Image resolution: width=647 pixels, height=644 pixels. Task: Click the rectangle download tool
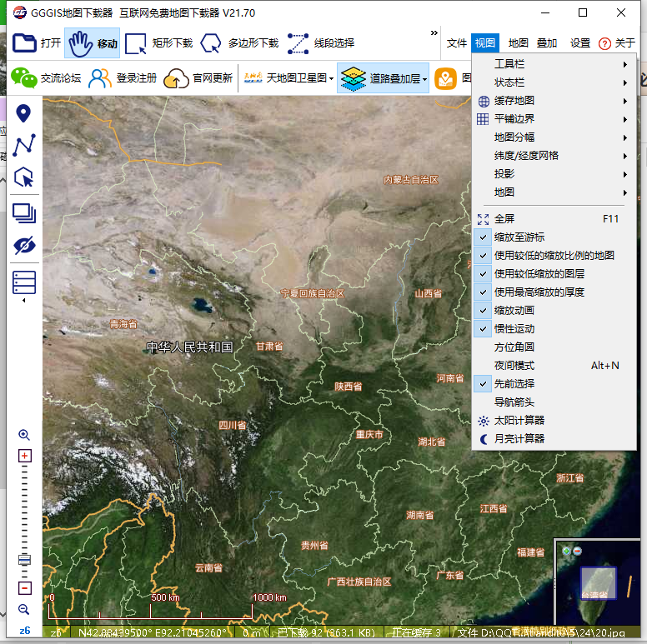161,43
